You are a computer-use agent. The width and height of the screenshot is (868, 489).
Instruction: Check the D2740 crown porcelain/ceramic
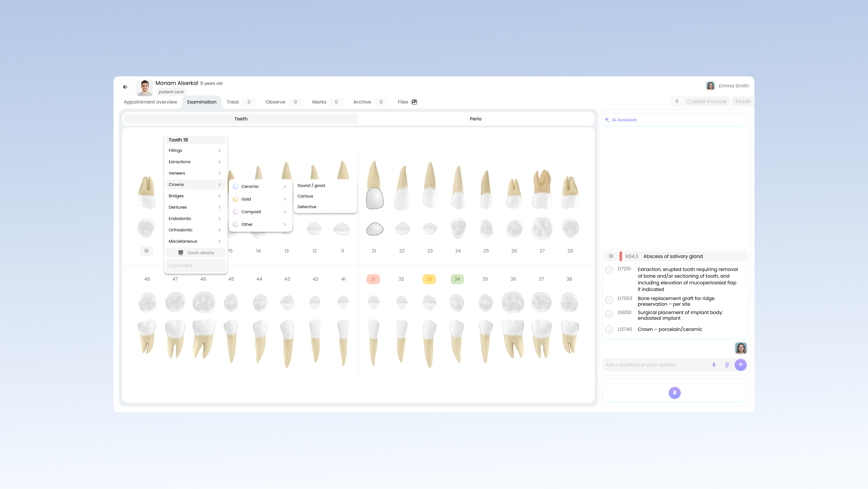tap(609, 329)
